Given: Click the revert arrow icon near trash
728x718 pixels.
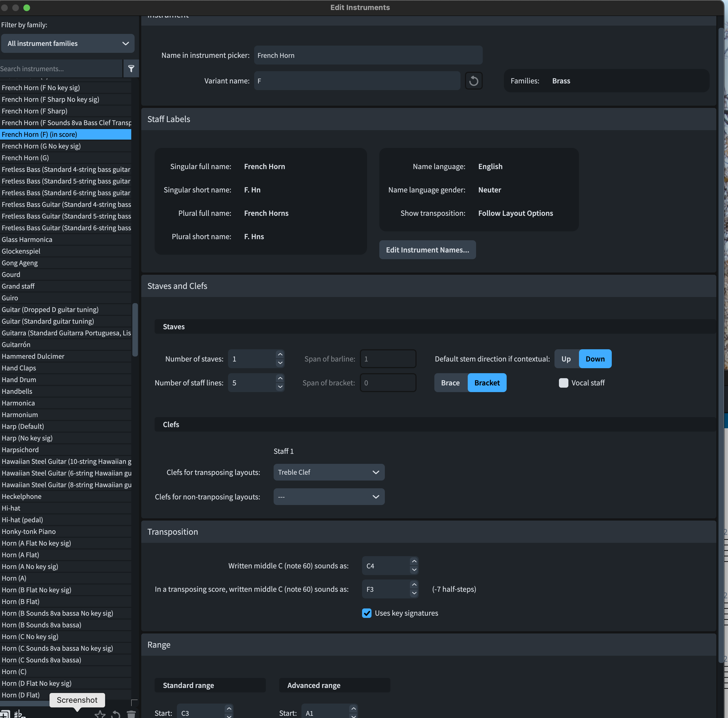Looking at the screenshot, I should point(116,714).
